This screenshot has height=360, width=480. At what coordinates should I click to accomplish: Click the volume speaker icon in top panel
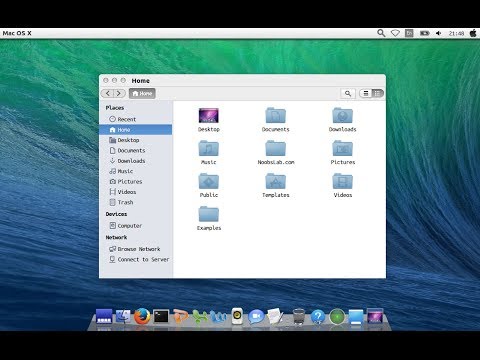tap(439, 33)
